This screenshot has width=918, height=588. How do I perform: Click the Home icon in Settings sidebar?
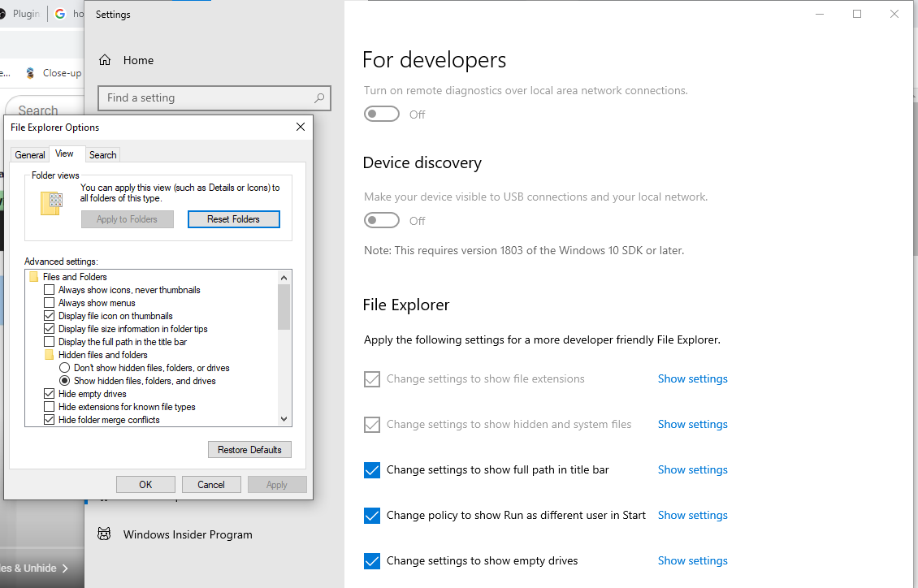pos(105,59)
